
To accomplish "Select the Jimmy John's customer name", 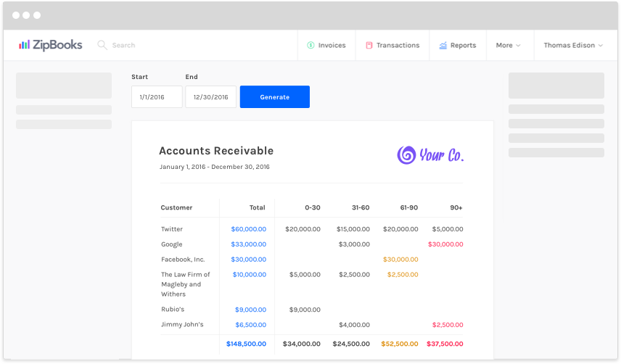I will [x=182, y=324].
